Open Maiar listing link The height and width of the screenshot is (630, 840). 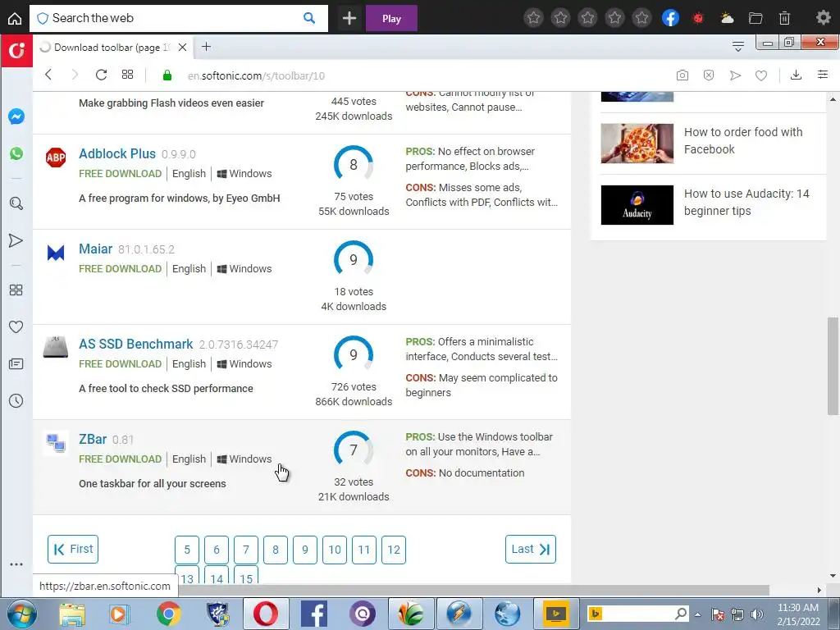tap(95, 249)
